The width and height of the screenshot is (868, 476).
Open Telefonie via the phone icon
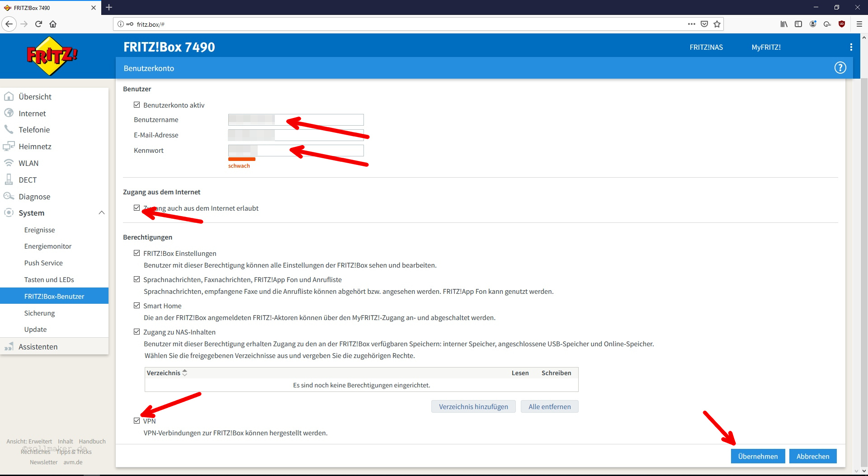[9, 130]
